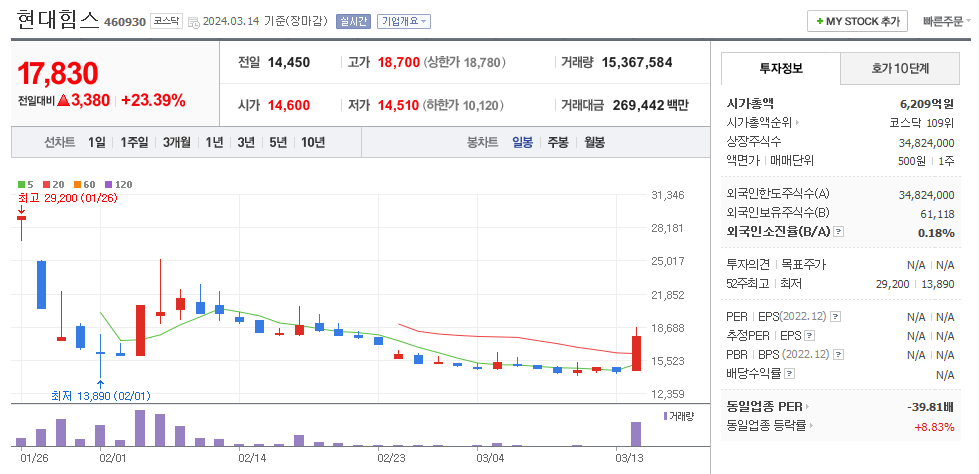Image resolution: width=979 pixels, height=474 pixels.
Task: Select the 1년 line chart period
Action: [214, 142]
